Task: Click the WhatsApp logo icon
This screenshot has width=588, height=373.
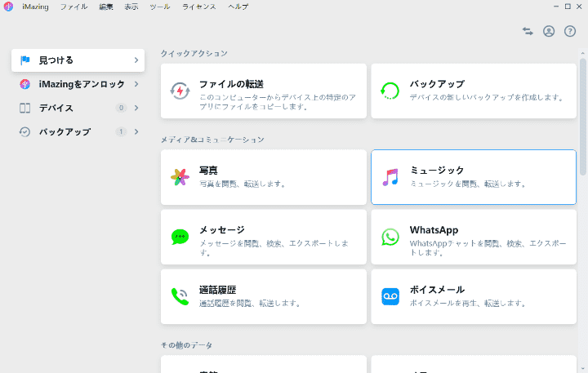Action: [x=390, y=237]
